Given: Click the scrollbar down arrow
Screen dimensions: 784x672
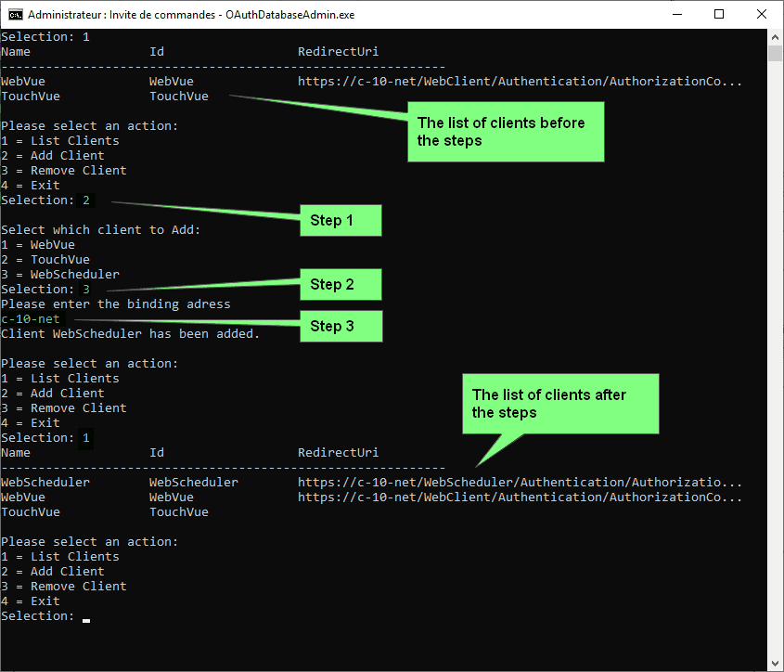Looking at the screenshot, I should [776, 664].
